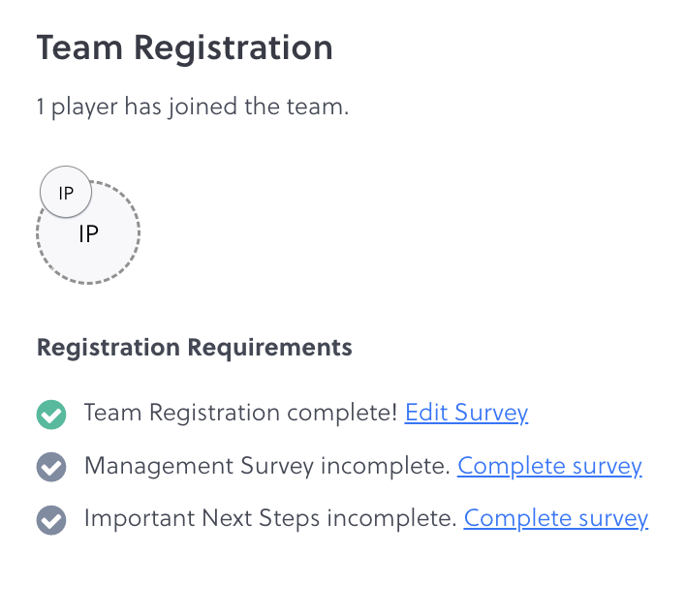Click the Registration Requirements section heading
The image size is (686, 616).
(194, 347)
